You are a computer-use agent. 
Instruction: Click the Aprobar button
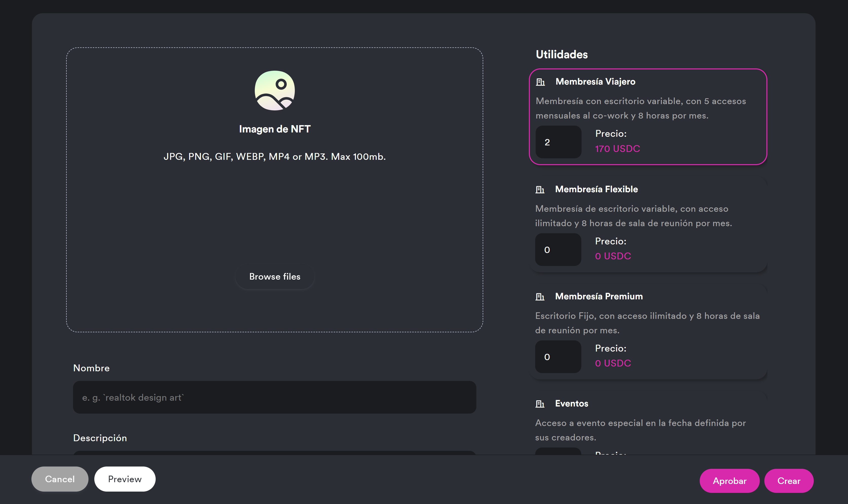729,480
